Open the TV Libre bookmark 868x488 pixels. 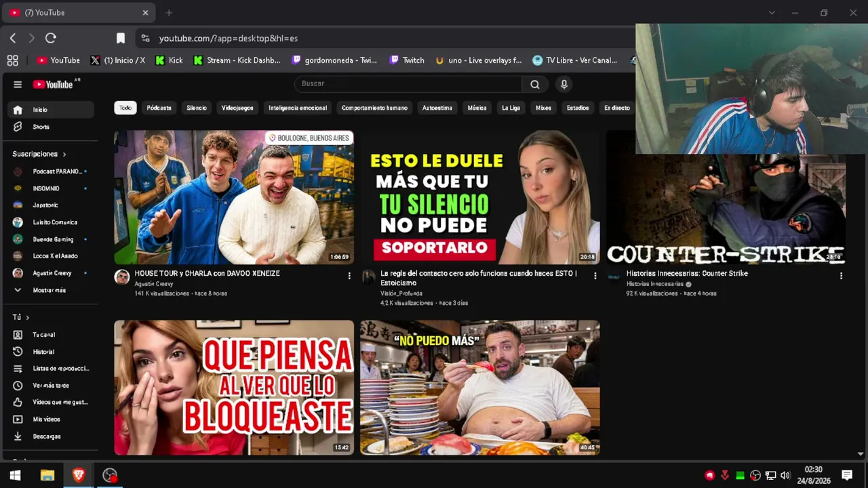[x=575, y=60]
